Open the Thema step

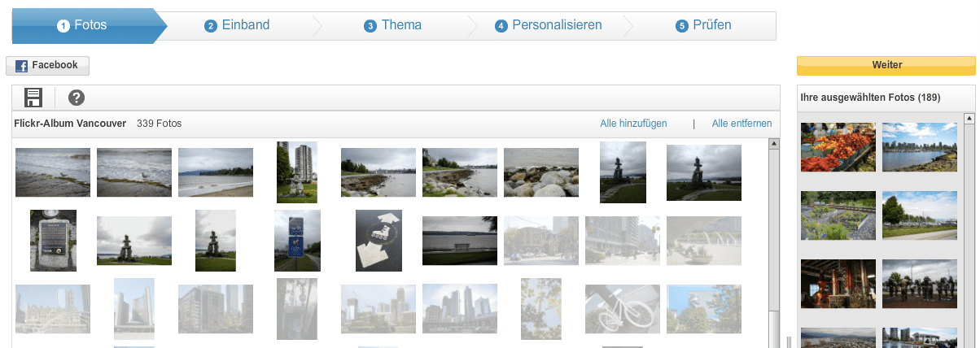393,25
